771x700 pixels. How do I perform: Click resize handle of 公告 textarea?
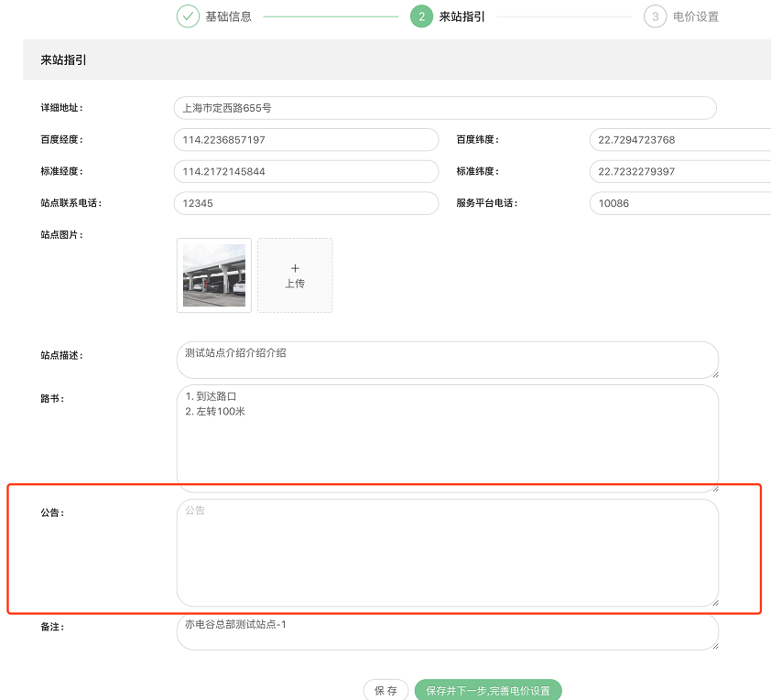click(713, 600)
